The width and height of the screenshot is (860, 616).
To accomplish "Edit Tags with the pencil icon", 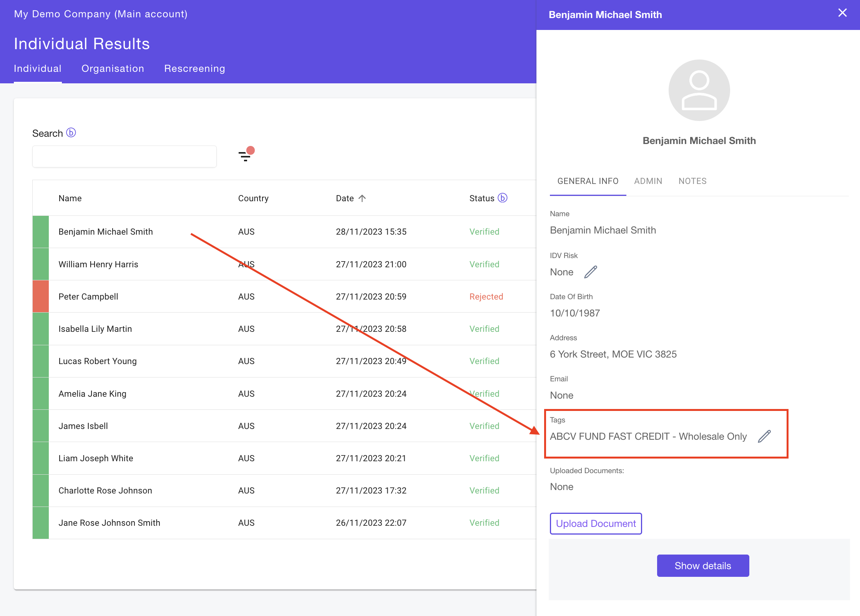I will [x=764, y=436].
